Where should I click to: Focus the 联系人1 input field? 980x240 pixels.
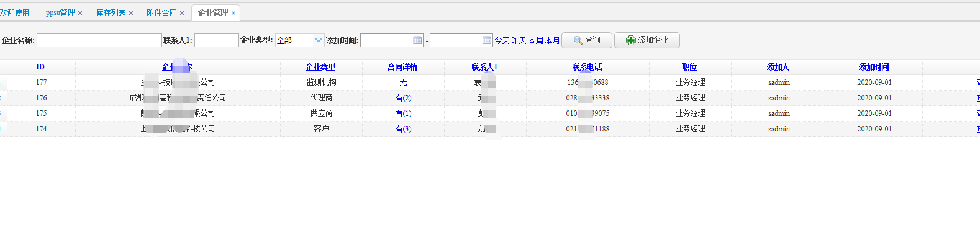217,40
